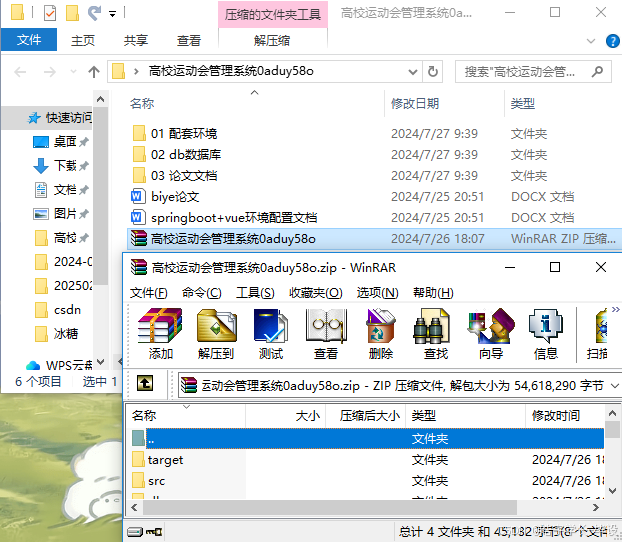The height and width of the screenshot is (542, 622).
Task: Click the breadcrumb chevron in address bar
Action: [x=136, y=72]
